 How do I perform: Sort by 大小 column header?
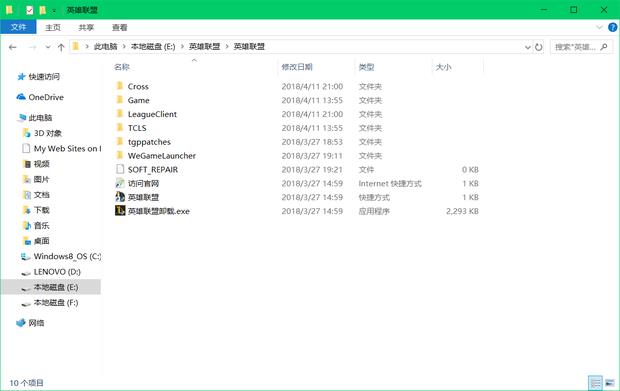coord(443,67)
